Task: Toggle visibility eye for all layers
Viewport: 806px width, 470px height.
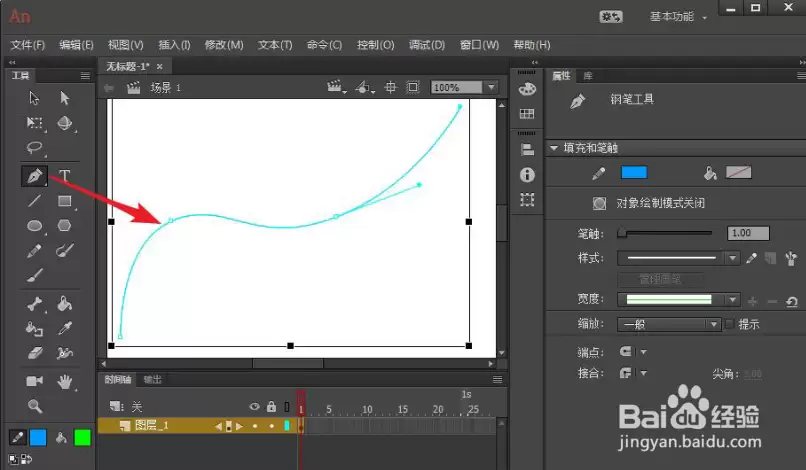Action: (x=254, y=407)
